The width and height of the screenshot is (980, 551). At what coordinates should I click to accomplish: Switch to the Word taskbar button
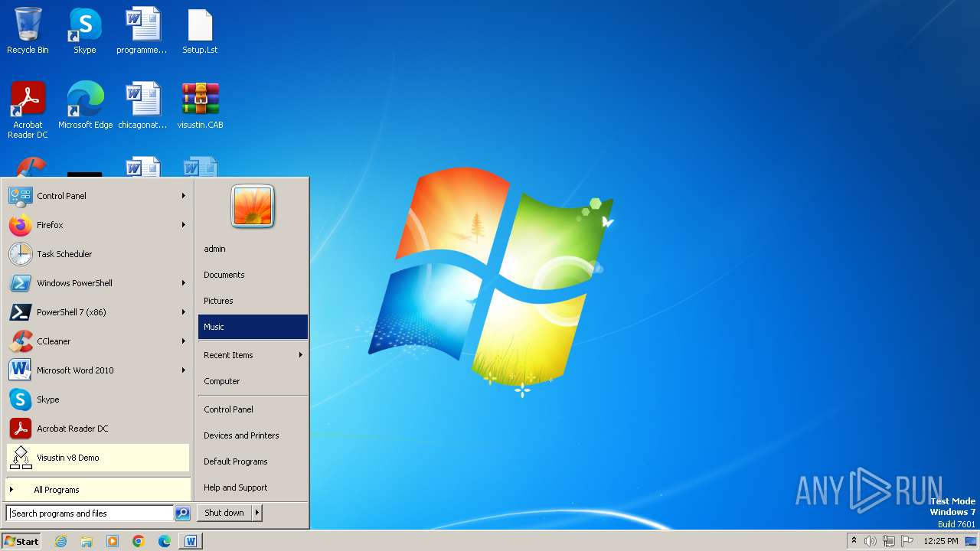coord(191,541)
